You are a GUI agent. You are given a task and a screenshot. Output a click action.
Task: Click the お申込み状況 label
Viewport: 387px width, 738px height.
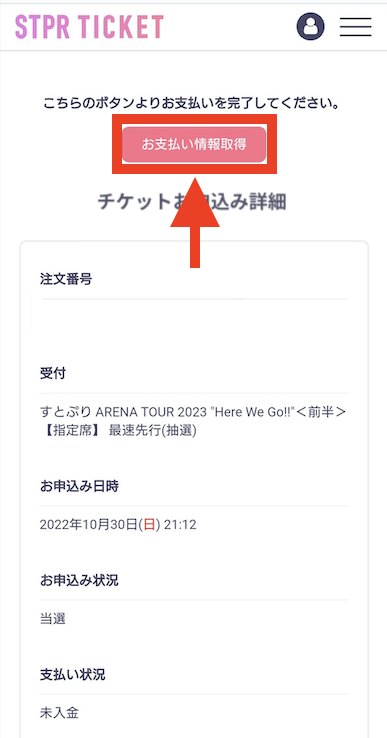point(79,580)
